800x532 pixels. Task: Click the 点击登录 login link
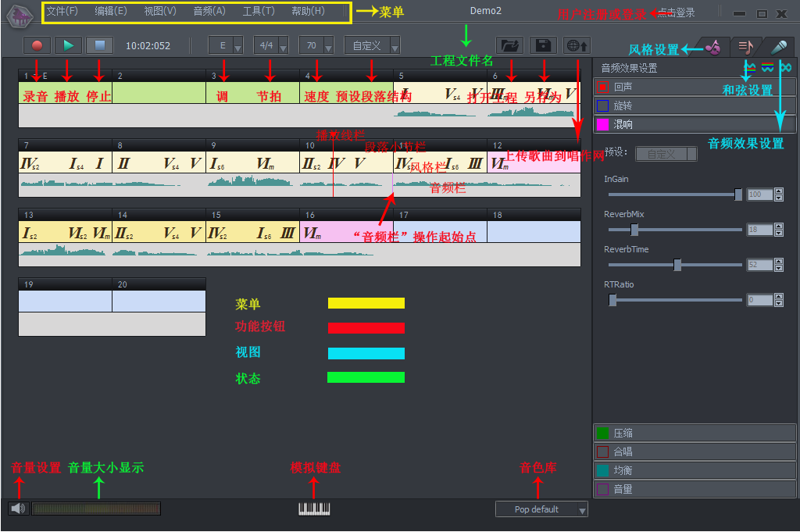click(x=676, y=12)
